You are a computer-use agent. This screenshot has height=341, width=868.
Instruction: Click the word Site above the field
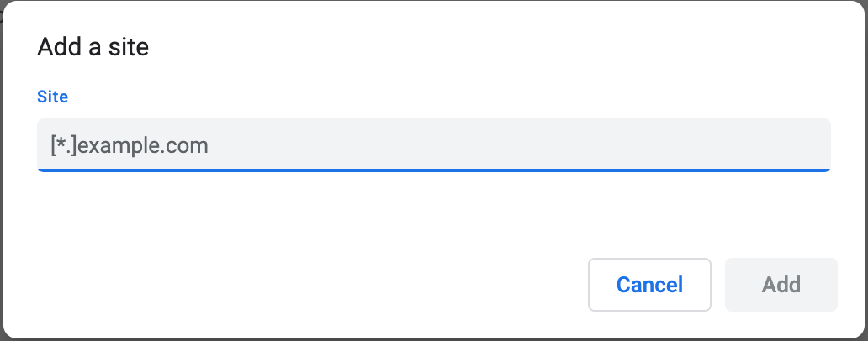point(52,97)
